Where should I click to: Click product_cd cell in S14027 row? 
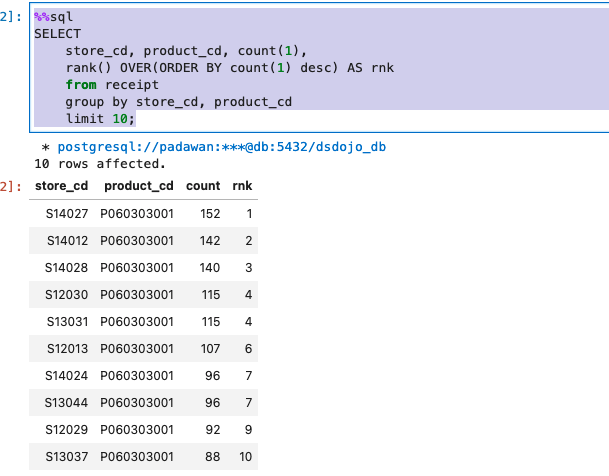137,214
